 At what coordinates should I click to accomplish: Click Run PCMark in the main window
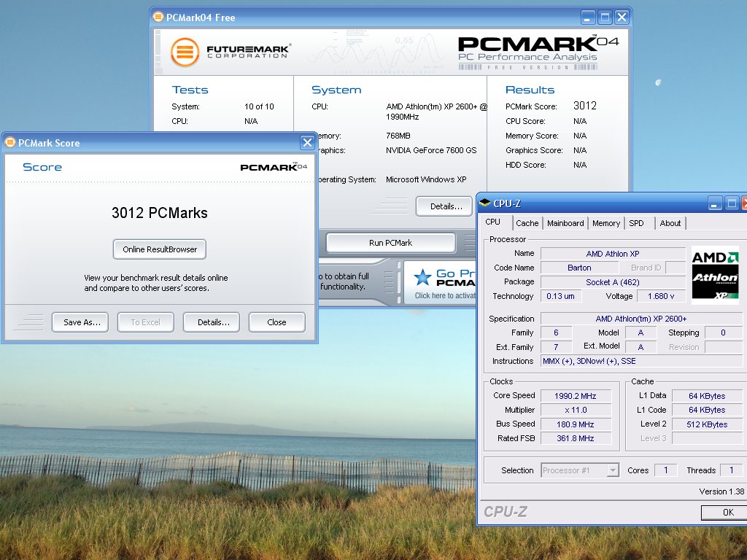point(391,243)
